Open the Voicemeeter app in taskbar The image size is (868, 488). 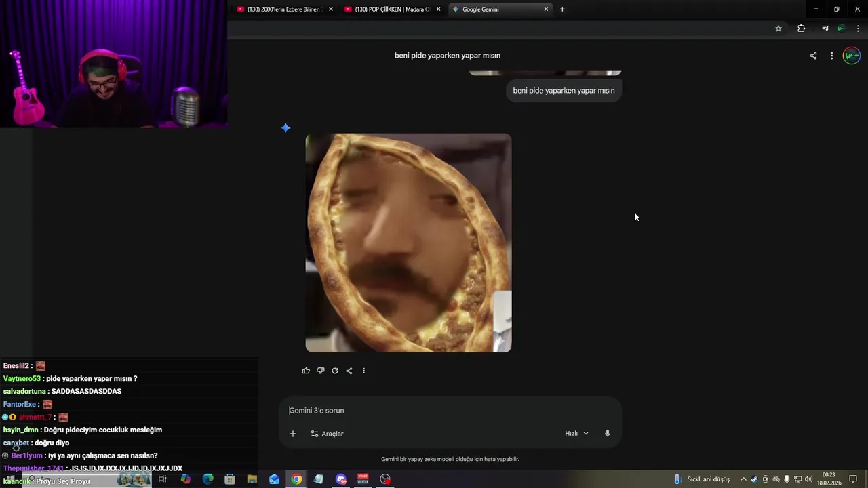pos(363,479)
